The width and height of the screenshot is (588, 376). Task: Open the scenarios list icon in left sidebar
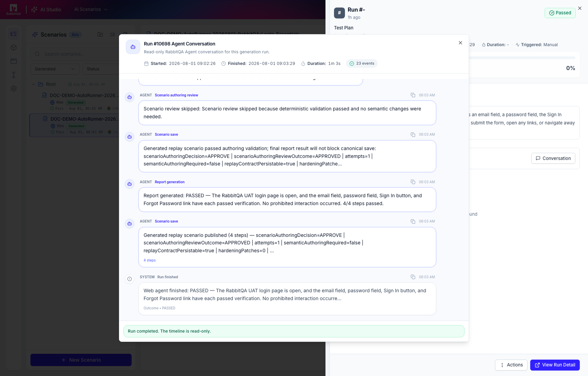tap(14, 34)
